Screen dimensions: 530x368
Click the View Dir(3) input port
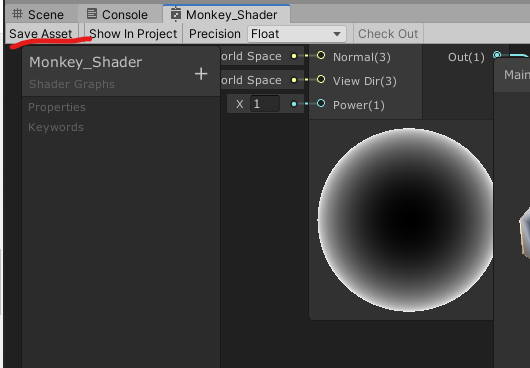click(321, 79)
